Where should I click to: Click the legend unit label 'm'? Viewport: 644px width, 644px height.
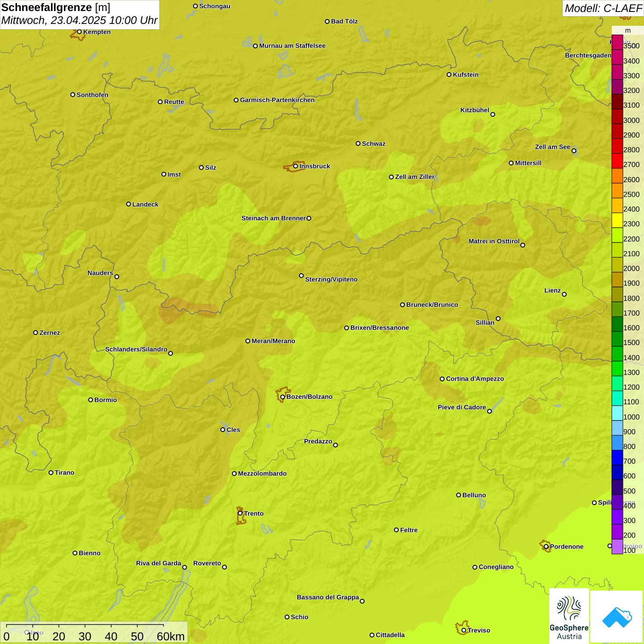(628, 30)
